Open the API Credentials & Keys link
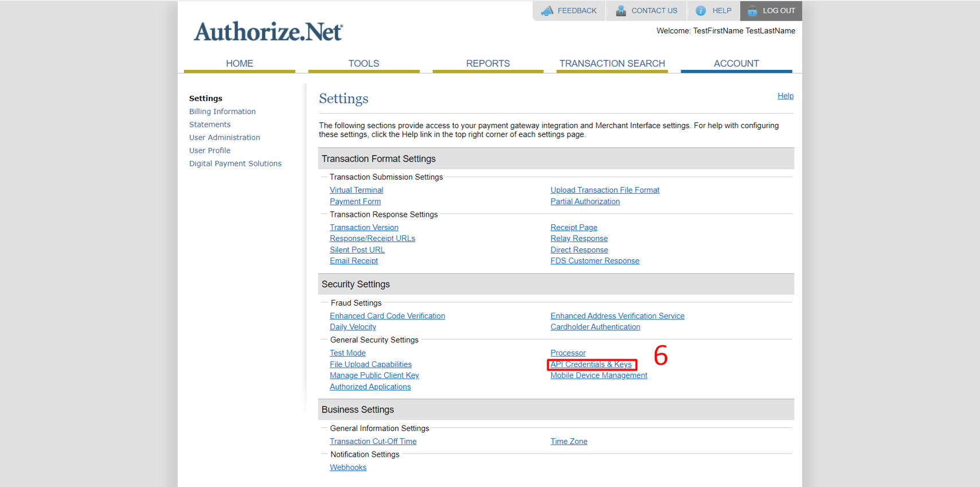 point(591,364)
